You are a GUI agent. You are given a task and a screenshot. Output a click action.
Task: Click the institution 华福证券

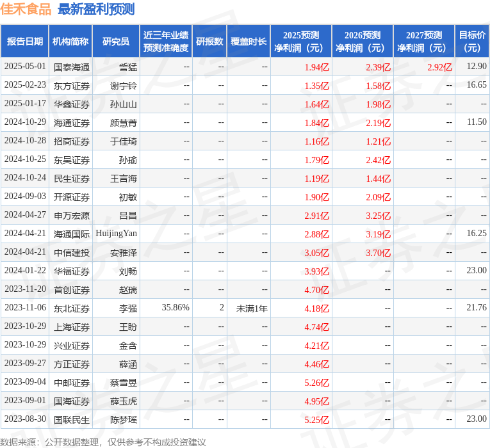(72, 271)
